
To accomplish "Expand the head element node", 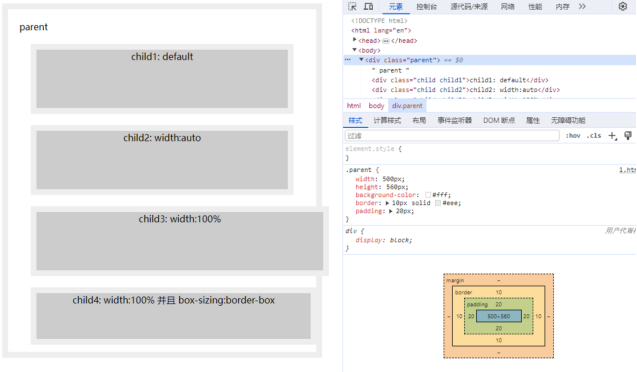I will point(355,40).
